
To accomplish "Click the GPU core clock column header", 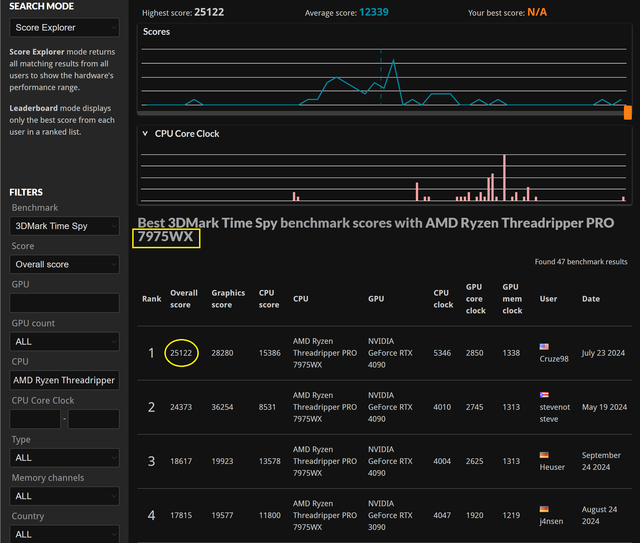I will 476,299.
